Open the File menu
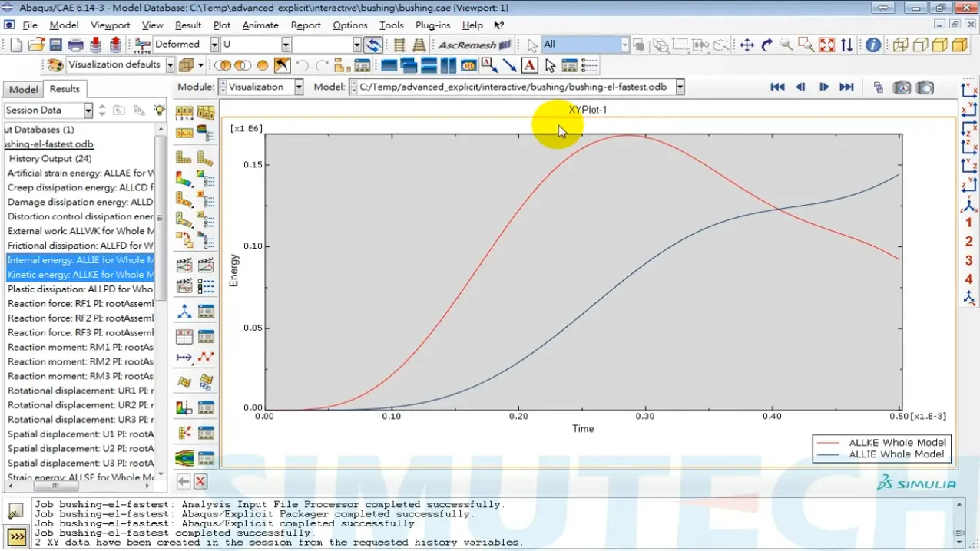Viewport: 980px width, 551px height. tap(30, 25)
